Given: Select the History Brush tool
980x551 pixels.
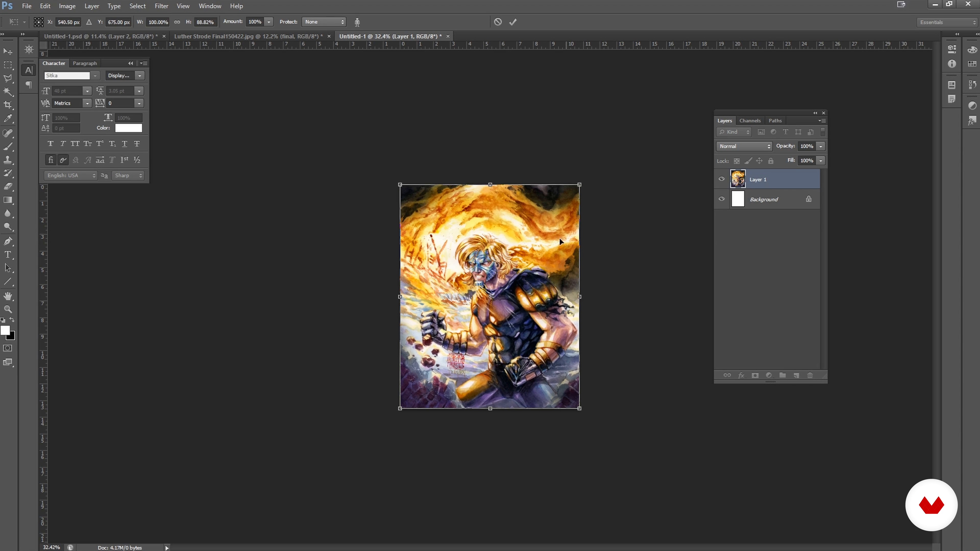Looking at the screenshot, I should click(x=8, y=173).
